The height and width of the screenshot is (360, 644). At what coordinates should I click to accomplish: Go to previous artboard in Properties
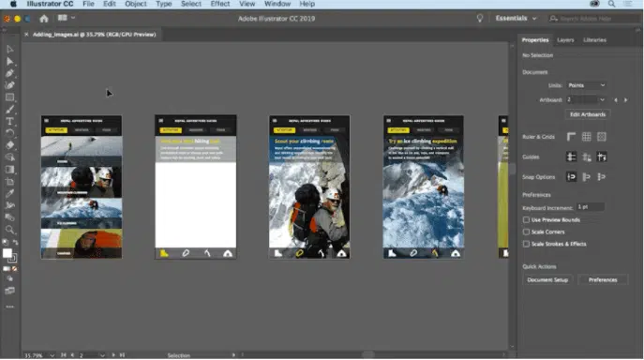click(615, 100)
